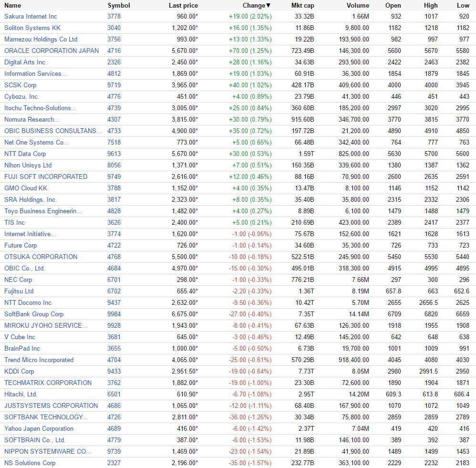This screenshot has height=468, width=476.
Task: Open NTT Docomo Inc link
Action: coord(28,303)
